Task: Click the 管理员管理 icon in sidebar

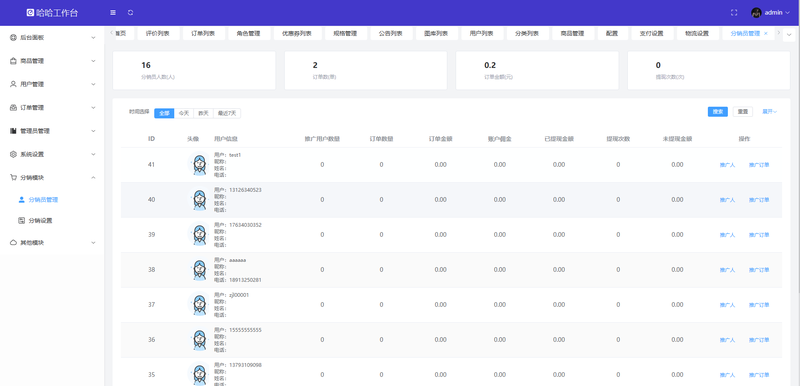Action: click(13, 131)
